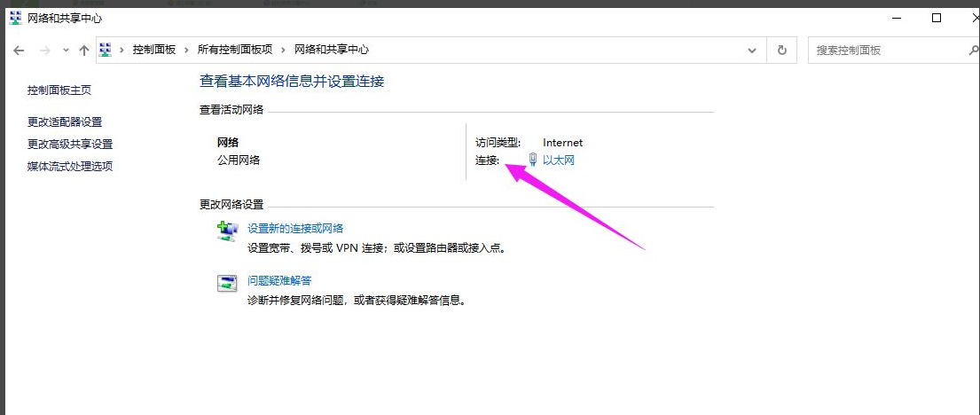The image size is (980, 415).
Task: Select 媒体流式处理选项 in the sidebar
Action: (x=70, y=166)
